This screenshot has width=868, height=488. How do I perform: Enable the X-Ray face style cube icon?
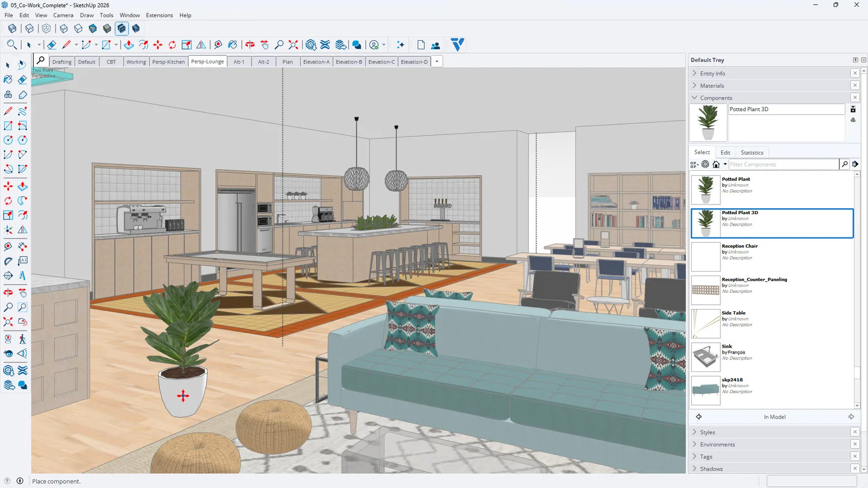[12, 28]
